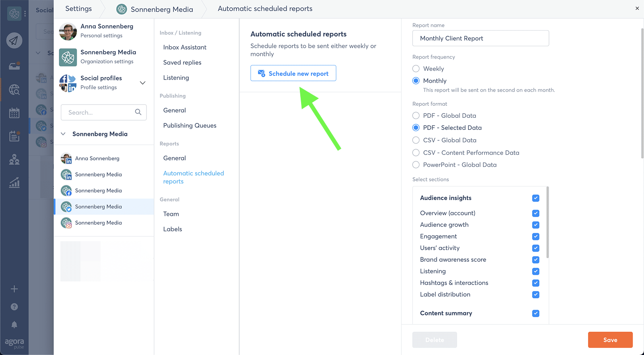Open the inbox tray icon in sidebar

(14, 66)
